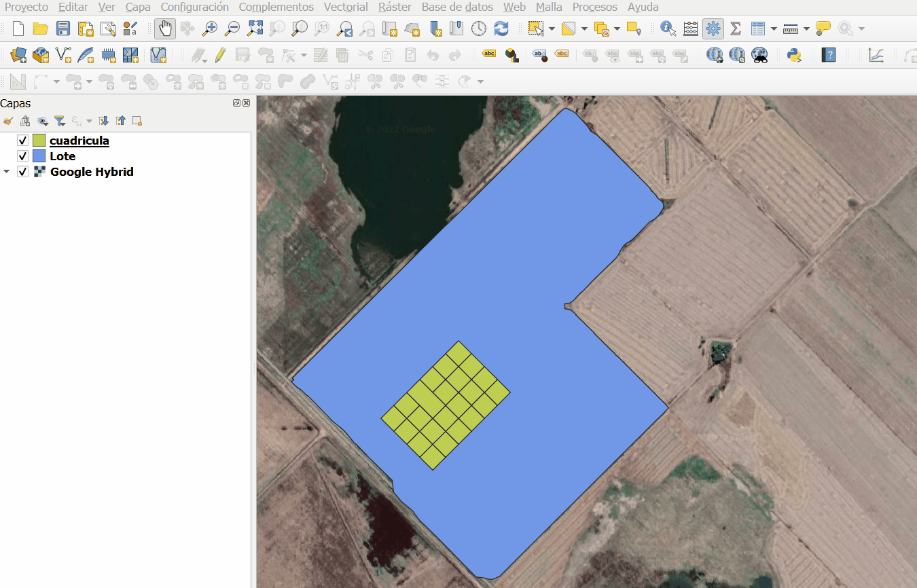Open the Base de datos menu
This screenshot has width=917, height=588.
coord(457,7)
